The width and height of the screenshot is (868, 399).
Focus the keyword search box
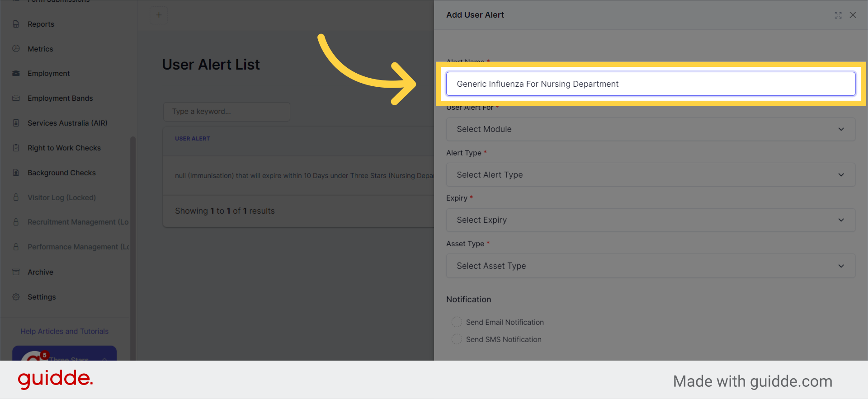click(x=226, y=112)
